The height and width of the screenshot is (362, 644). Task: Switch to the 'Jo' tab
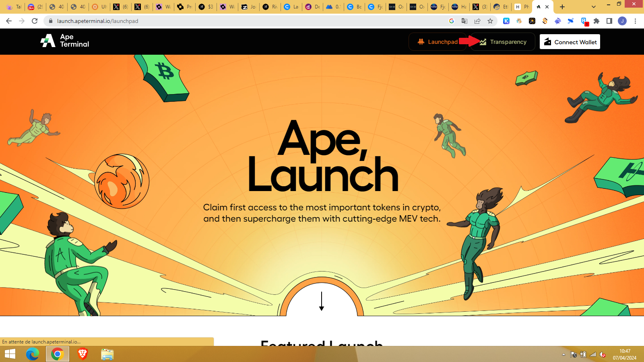pyautogui.click(x=248, y=7)
